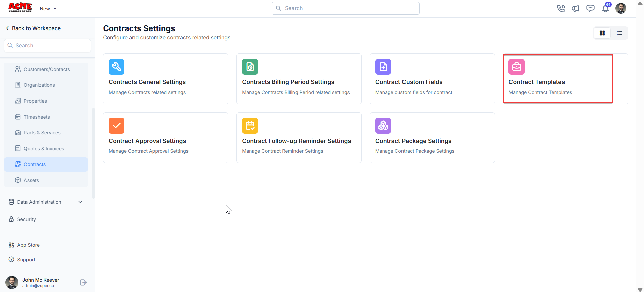Open Contract Approval Settings title
Viewport: 644px width, 292px height.
pos(147,141)
